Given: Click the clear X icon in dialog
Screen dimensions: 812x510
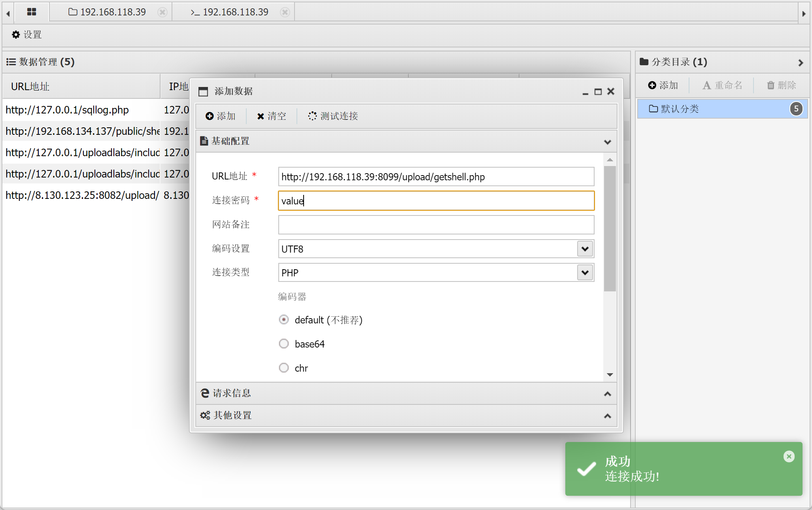Looking at the screenshot, I should coord(261,116).
